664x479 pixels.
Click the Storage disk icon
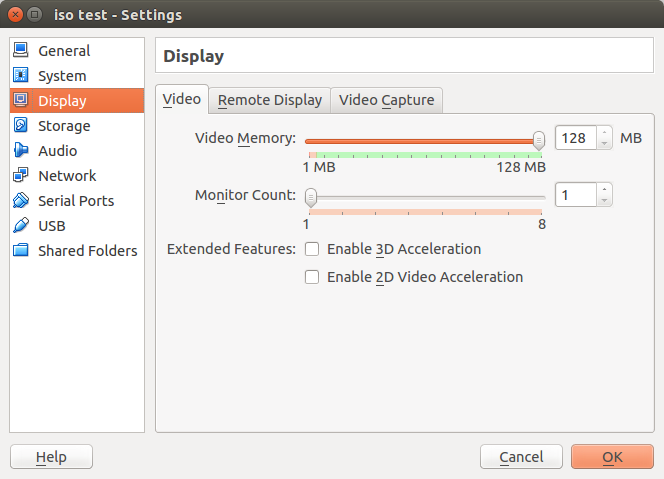click(21, 125)
